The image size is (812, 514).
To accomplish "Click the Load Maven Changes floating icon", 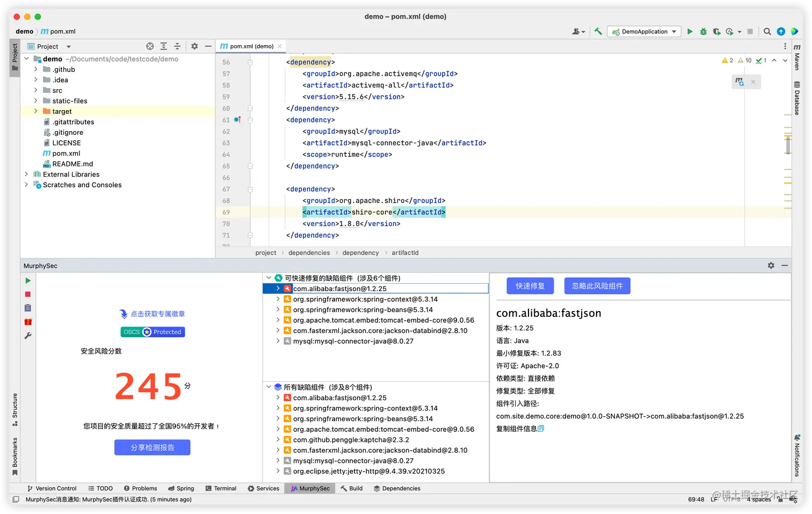I will point(740,82).
